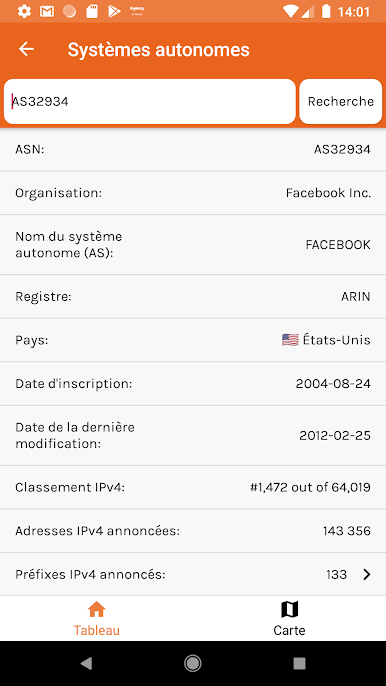Select the Organisation Facebook Inc. row
Image resolution: width=386 pixels, height=686 pixels.
193,193
